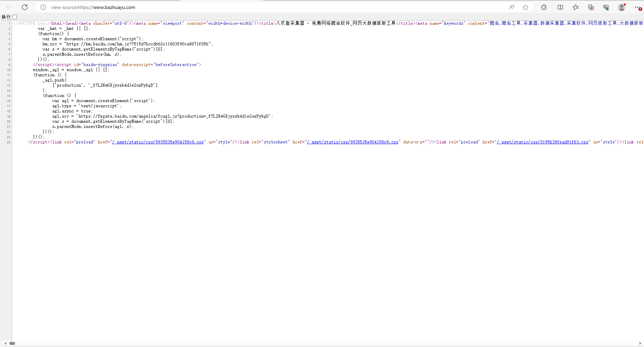Reload the view-source page

pyautogui.click(x=25, y=7)
